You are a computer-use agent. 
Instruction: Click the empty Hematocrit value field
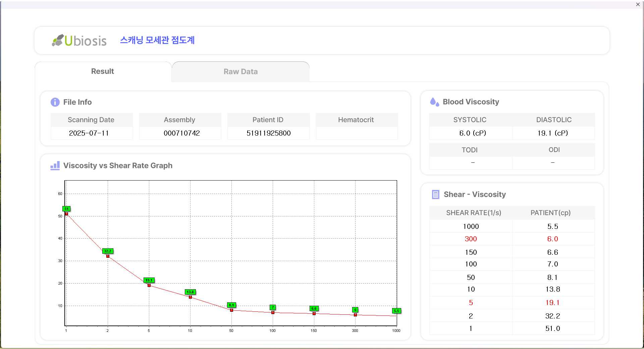357,133
